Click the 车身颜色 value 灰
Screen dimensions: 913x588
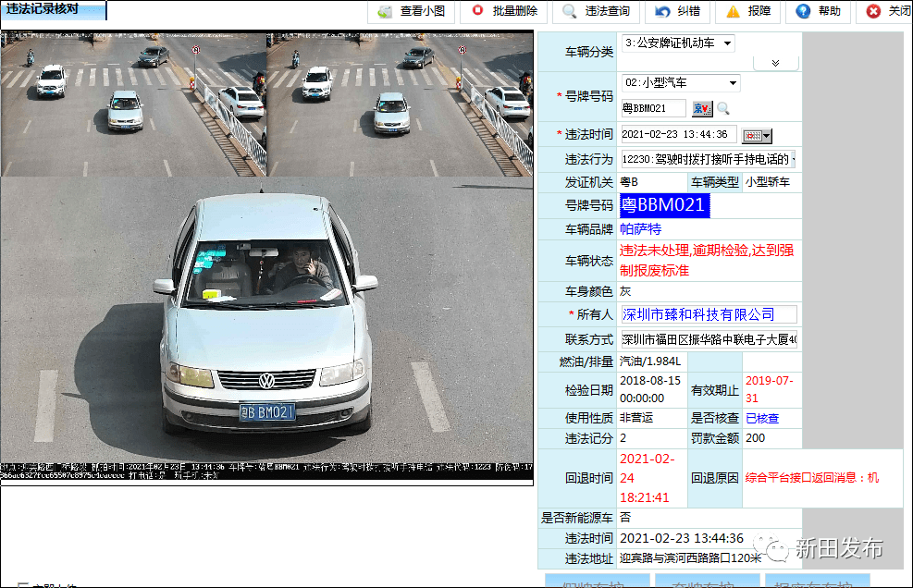coord(625,291)
